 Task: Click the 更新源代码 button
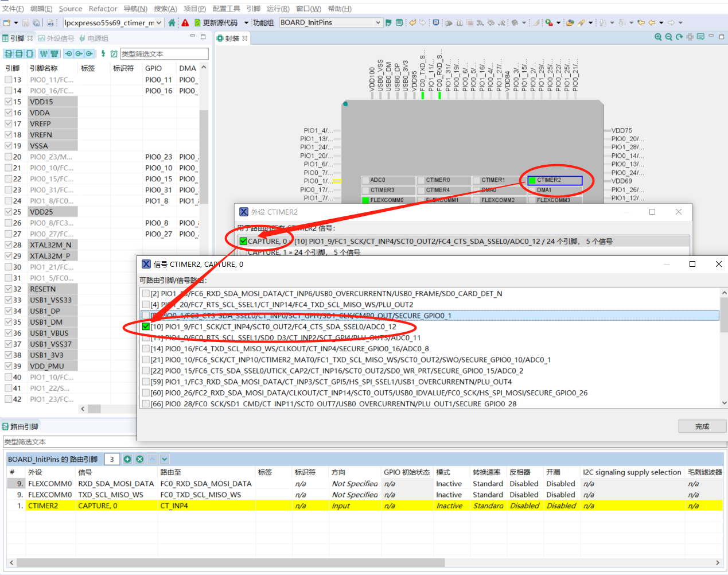point(216,23)
